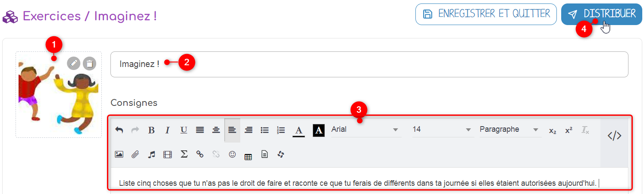Open the font size 14 dropdown
Image resolution: width=644 pixels, height=194 pixels.
[442, 130]
